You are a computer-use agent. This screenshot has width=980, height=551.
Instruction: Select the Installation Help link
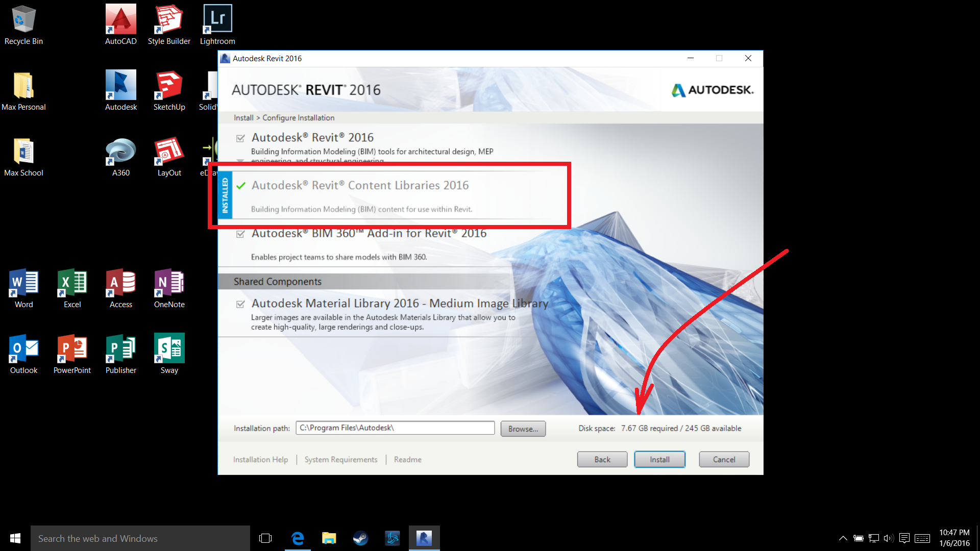coord(261,460)
